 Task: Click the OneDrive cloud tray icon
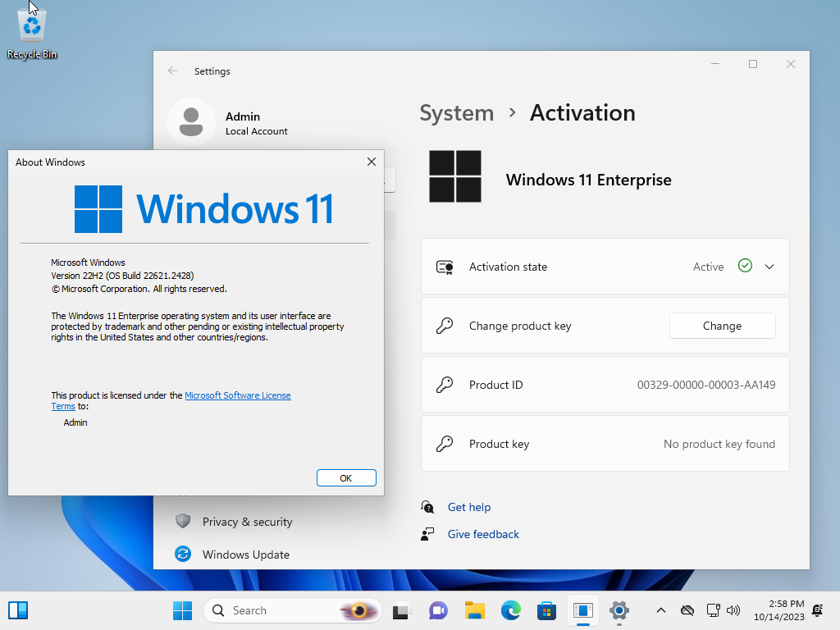[x=687, y=610]
